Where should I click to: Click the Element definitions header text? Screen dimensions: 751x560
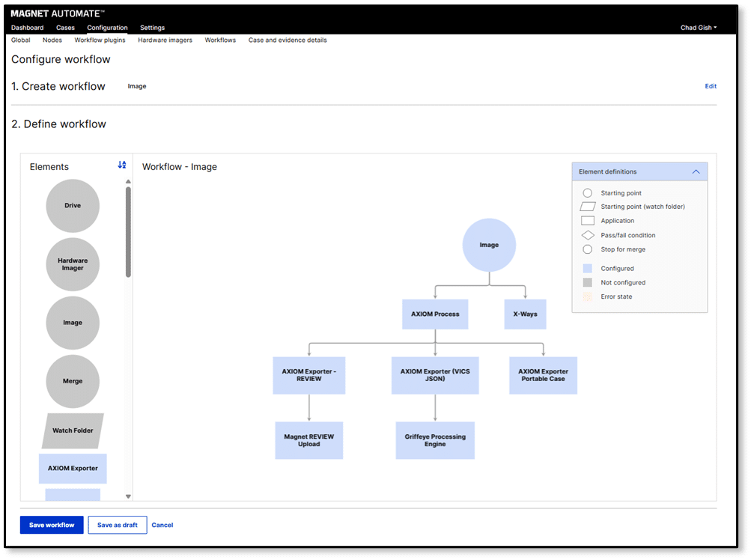pyautogui.click(x=608, y=171)
